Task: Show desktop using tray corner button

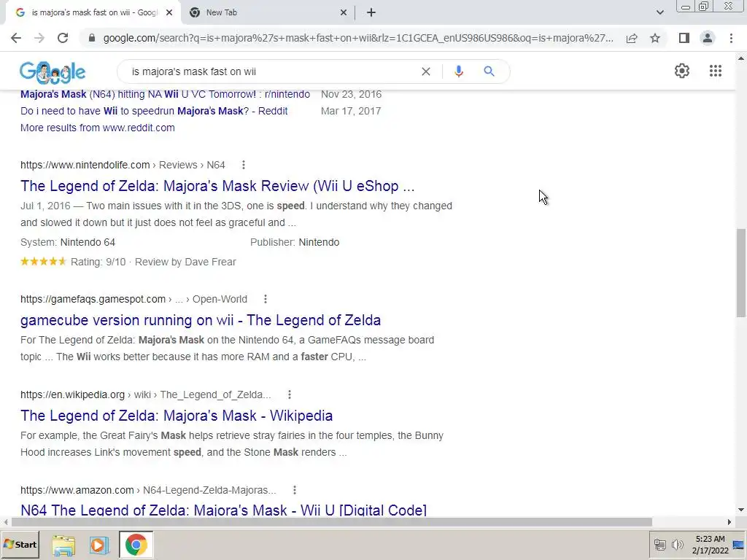Action: 739,545
